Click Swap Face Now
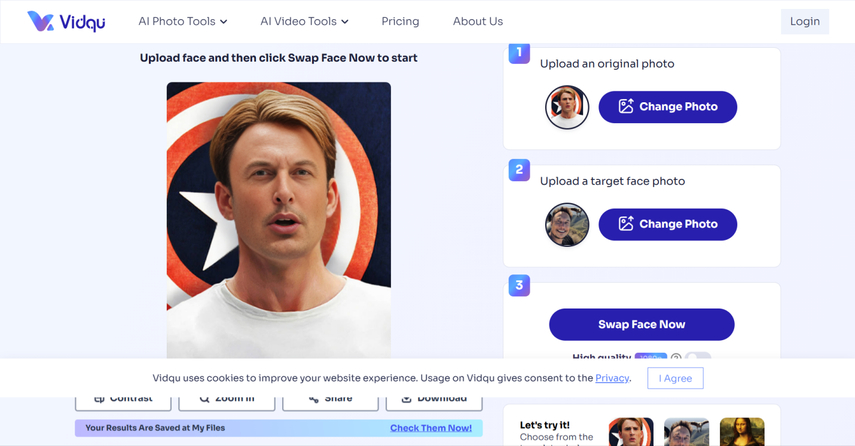 tap(642, 324)
